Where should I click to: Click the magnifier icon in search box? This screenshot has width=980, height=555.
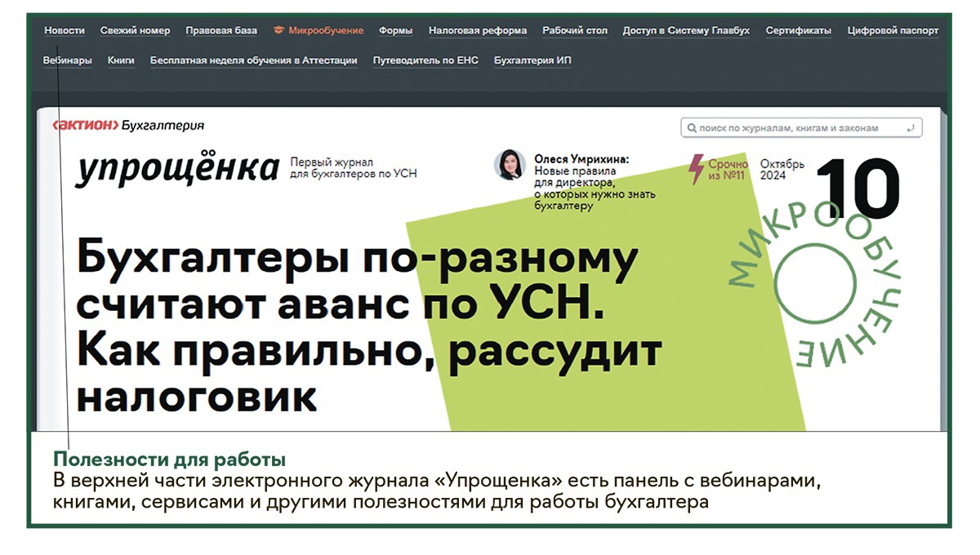pos(692,128)
